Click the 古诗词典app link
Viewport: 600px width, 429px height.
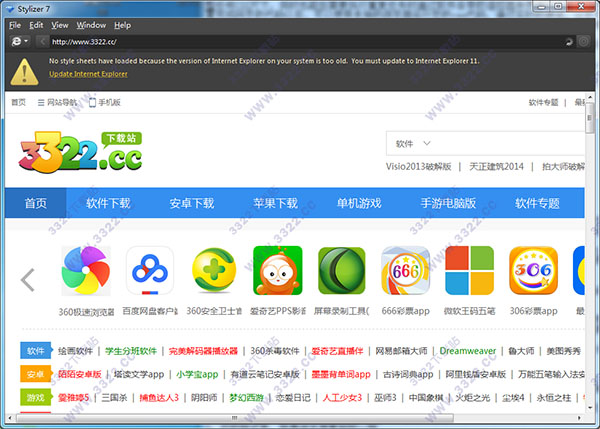(x=408, y=374)
